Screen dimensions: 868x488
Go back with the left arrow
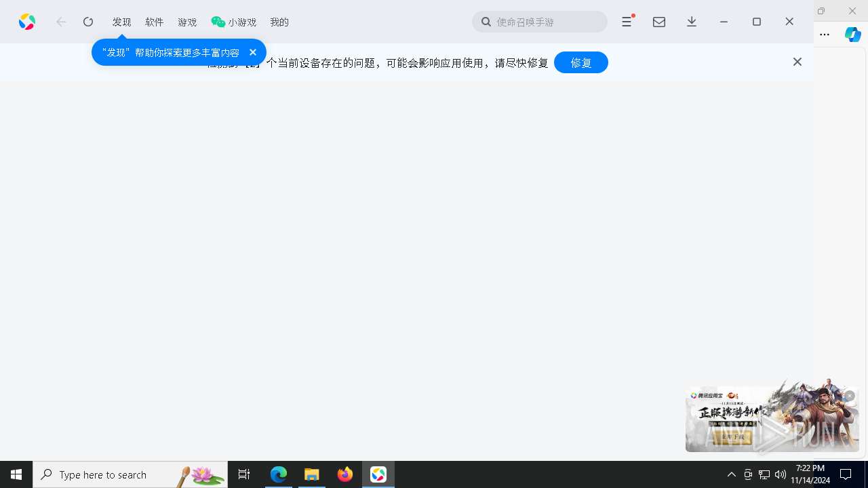tap(61, 22)
